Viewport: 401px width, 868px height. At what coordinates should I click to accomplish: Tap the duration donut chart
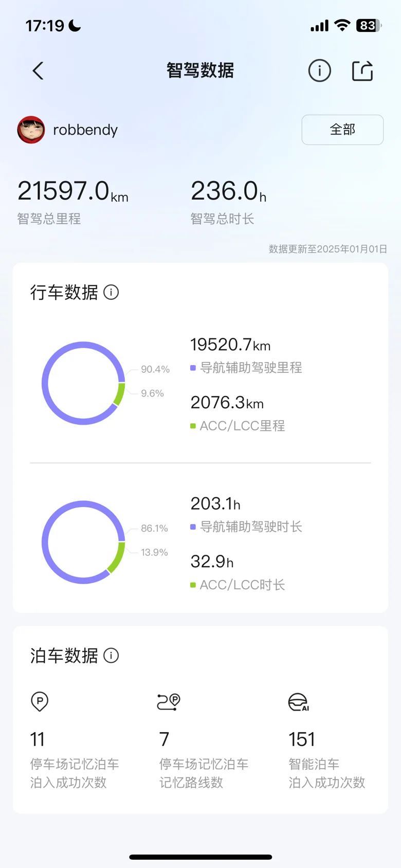click(x=83, y=542)
